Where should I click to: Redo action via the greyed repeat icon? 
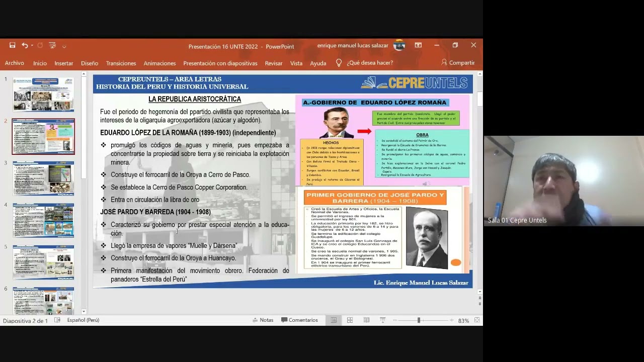point(40,45)
